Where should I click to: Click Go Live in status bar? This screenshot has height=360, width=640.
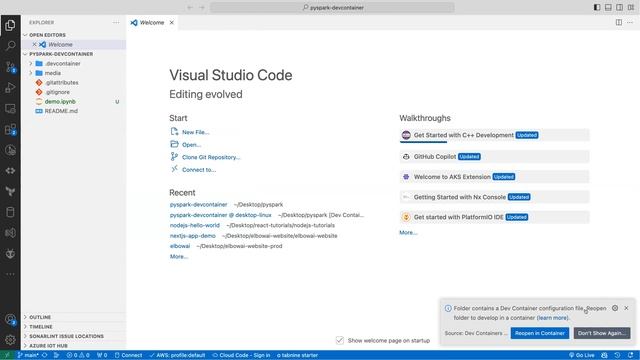582,355
